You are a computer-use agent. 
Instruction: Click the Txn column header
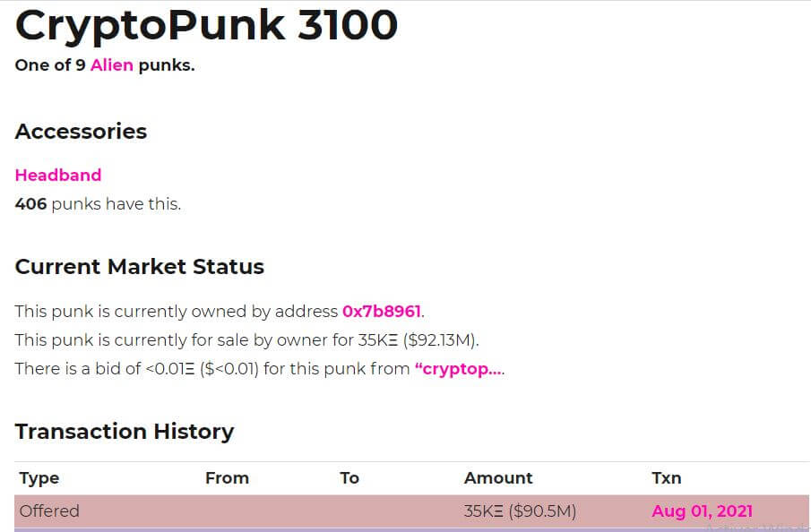tap(666, 477)
